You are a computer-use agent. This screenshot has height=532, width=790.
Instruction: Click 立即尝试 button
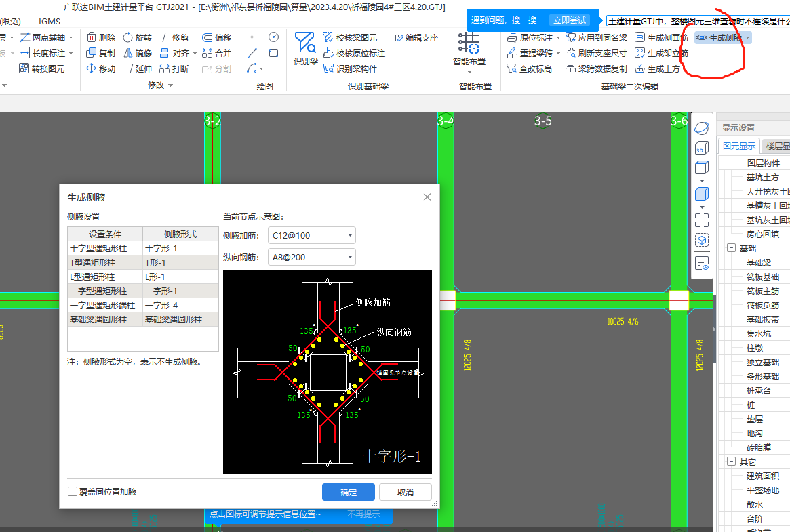[570, 20]
